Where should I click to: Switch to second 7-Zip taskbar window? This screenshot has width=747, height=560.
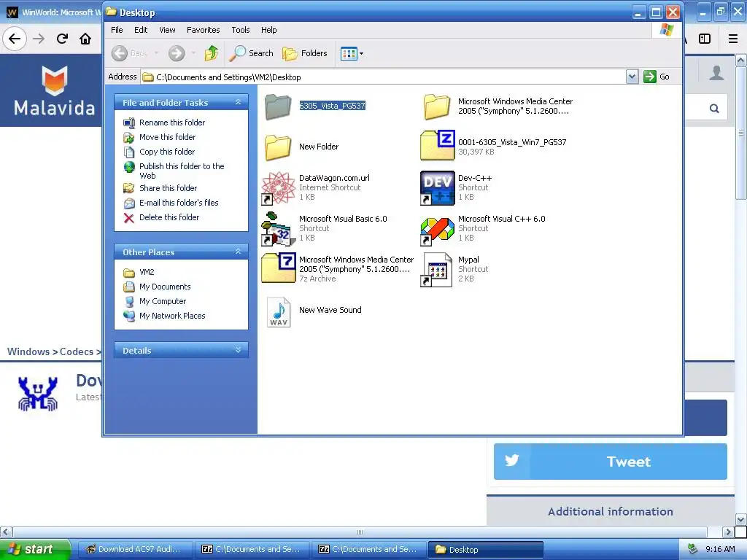coord(368,550)
